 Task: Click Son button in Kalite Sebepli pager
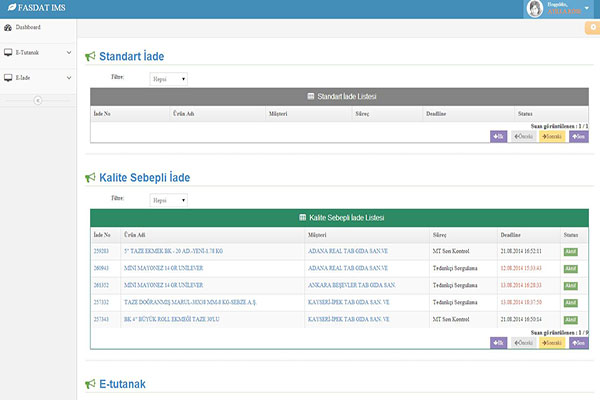pyautogui.click(x=579, y=343)
